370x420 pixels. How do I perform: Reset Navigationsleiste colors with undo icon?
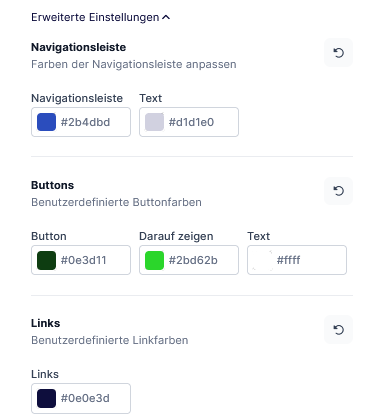tap(338, 53)
